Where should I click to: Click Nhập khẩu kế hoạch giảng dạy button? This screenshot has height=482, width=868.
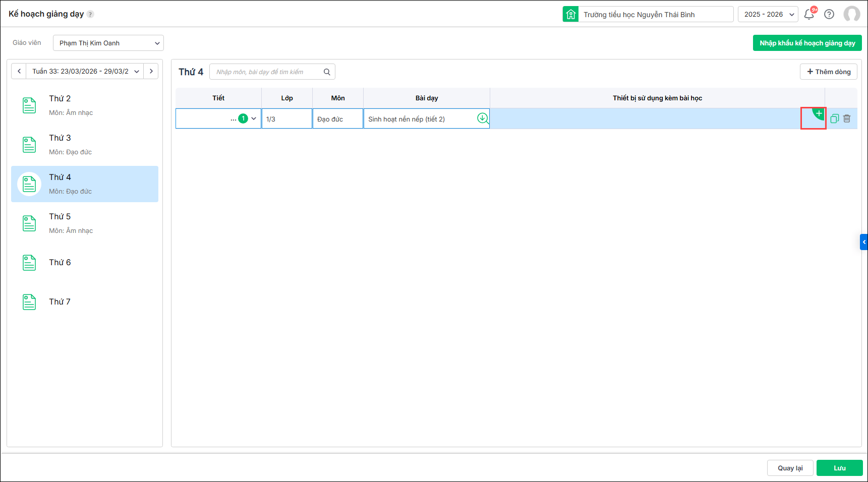pos(807,43)
